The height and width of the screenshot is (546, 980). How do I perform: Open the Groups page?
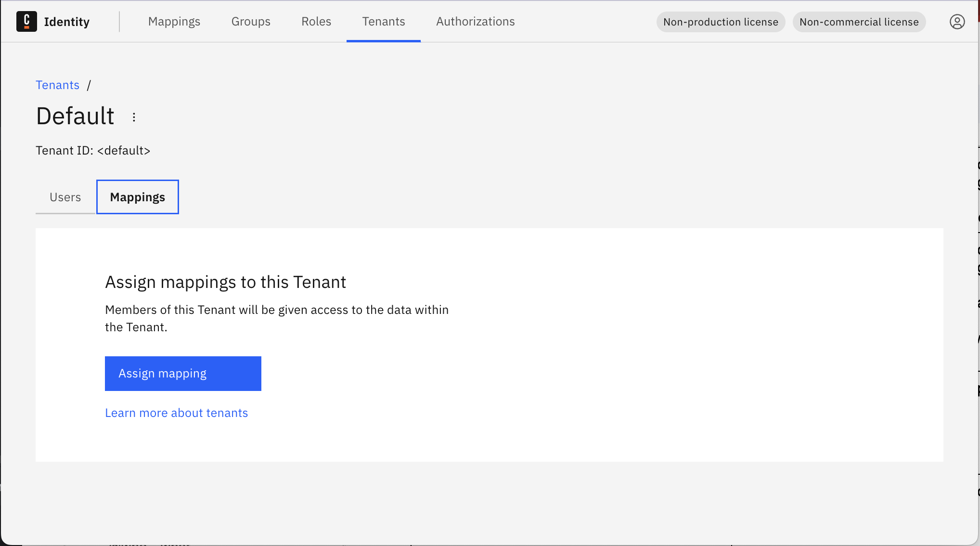click(251, 21)
